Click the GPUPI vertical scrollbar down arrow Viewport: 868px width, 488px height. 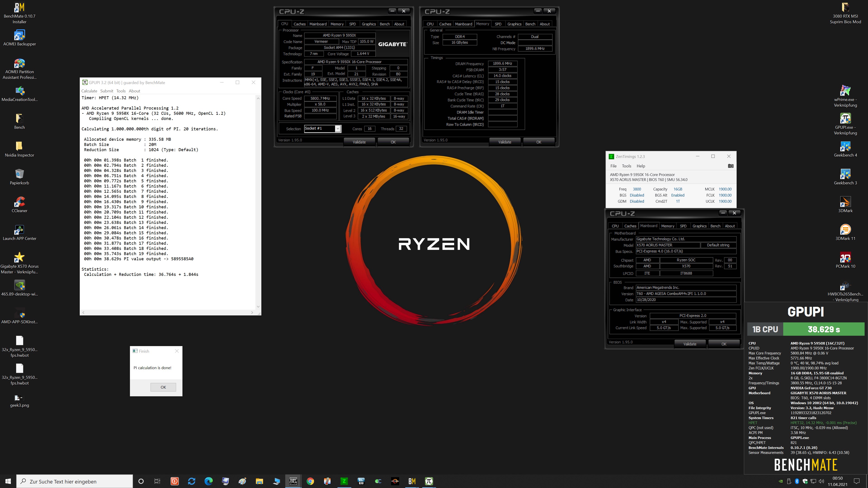pyautogui.click(x=258, y=307)
